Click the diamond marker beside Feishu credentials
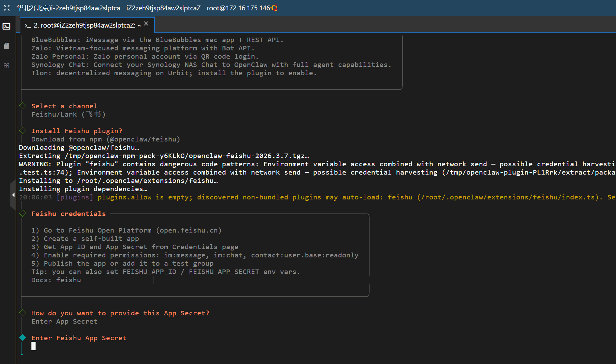 23,214
